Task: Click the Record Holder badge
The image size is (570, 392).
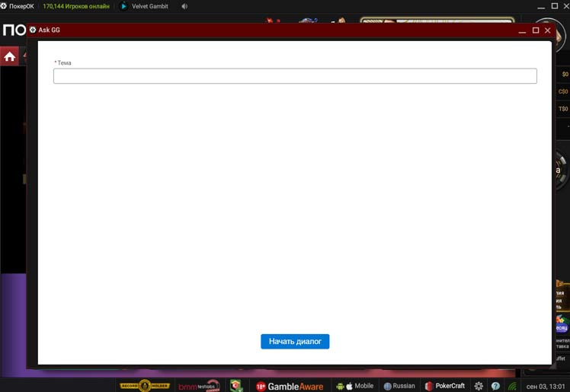Action: point(144,386)
